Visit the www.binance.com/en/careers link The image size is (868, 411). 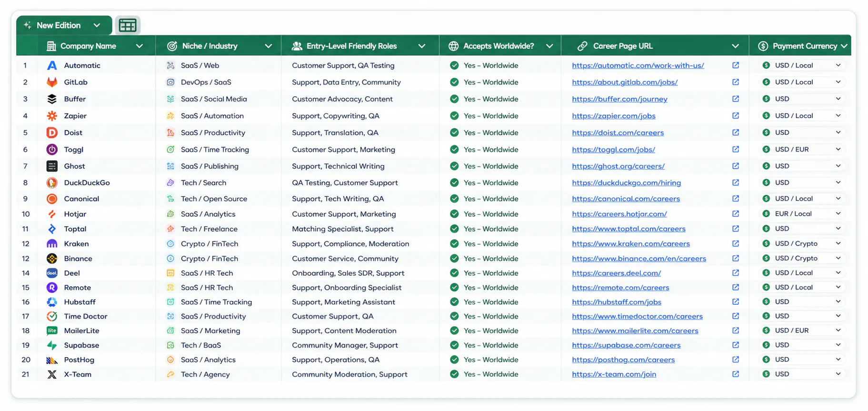pos(639,258)
